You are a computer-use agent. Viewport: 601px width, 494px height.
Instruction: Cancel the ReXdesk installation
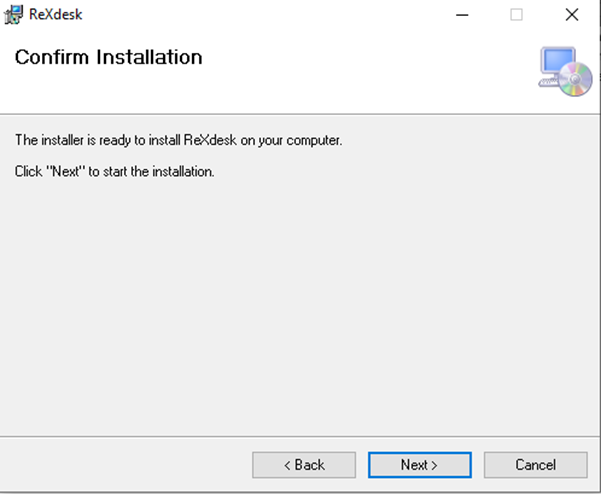click(535, 465)
